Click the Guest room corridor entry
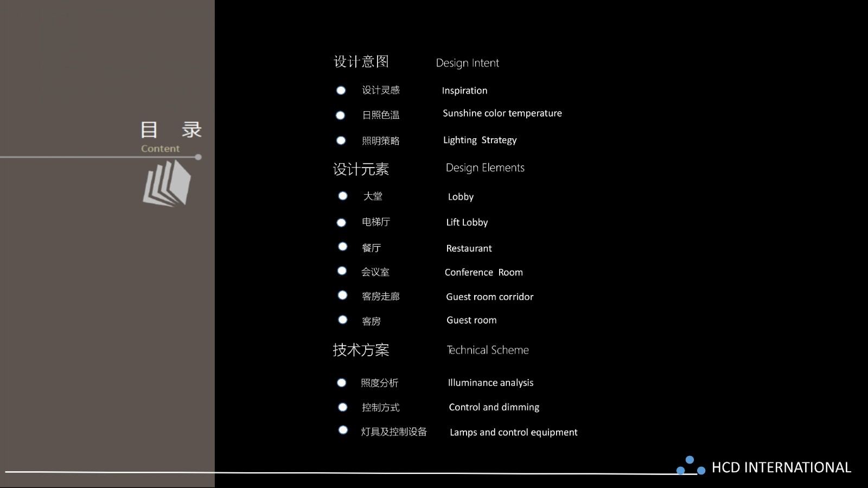Screen dimensions: 868x488 [x=490, y=297]
